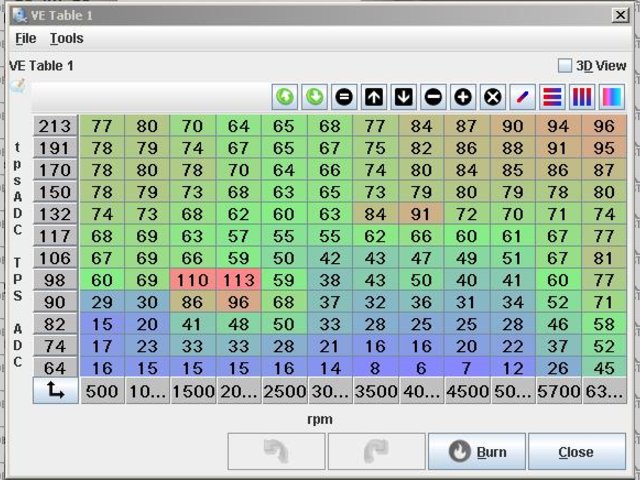The image size is (640, 480).
Task: Open the File menu
Action: click(x=25, y=38)
